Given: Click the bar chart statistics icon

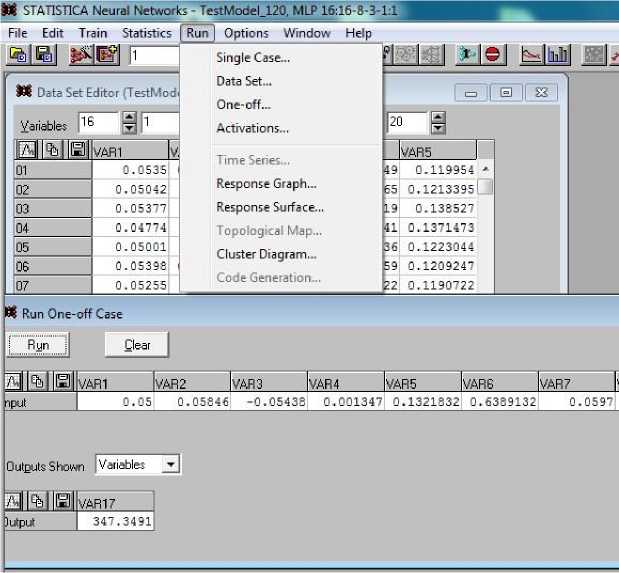Looking at the screenshot, I should 558,55.
